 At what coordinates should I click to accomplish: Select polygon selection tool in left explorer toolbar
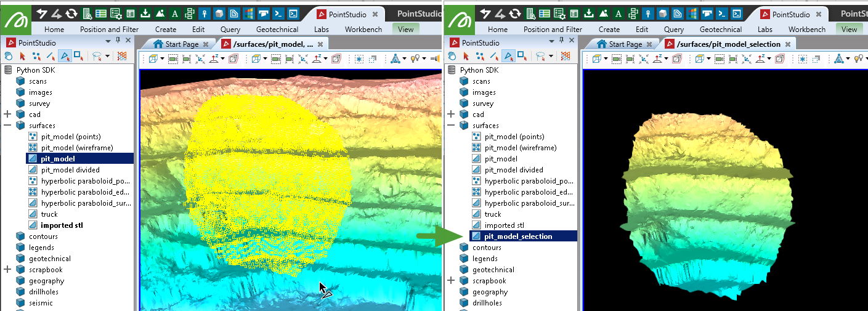[65, 56]
